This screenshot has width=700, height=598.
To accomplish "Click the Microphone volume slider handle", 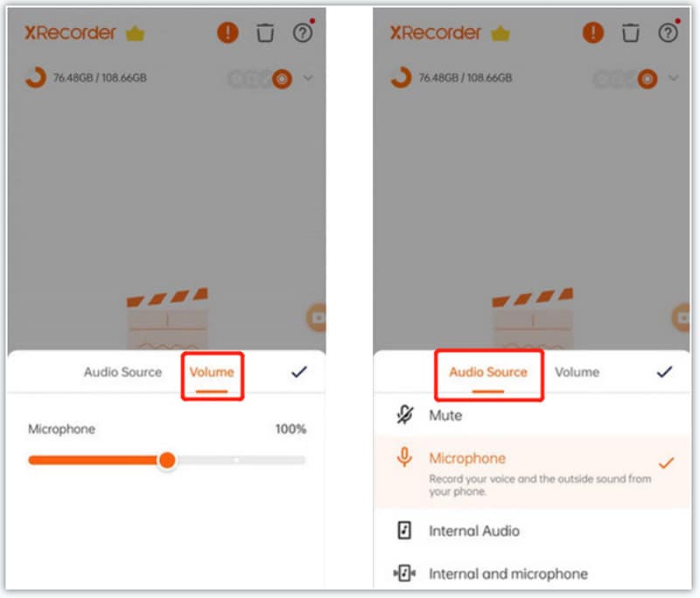I will pyautogui.click(x=167, y=460).
